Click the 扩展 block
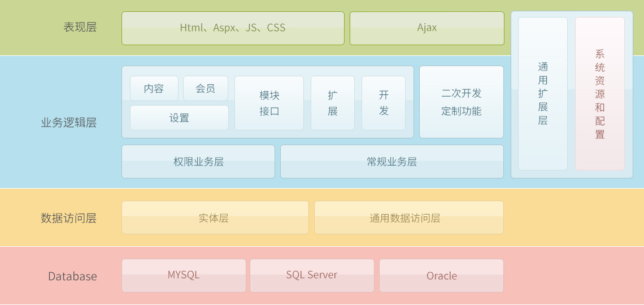 coord(333,103)
